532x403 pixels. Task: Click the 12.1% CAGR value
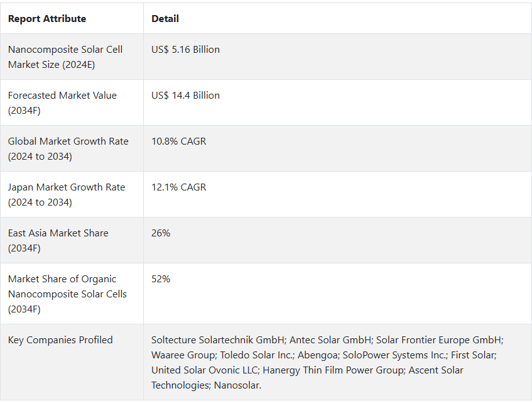[179, 187]
